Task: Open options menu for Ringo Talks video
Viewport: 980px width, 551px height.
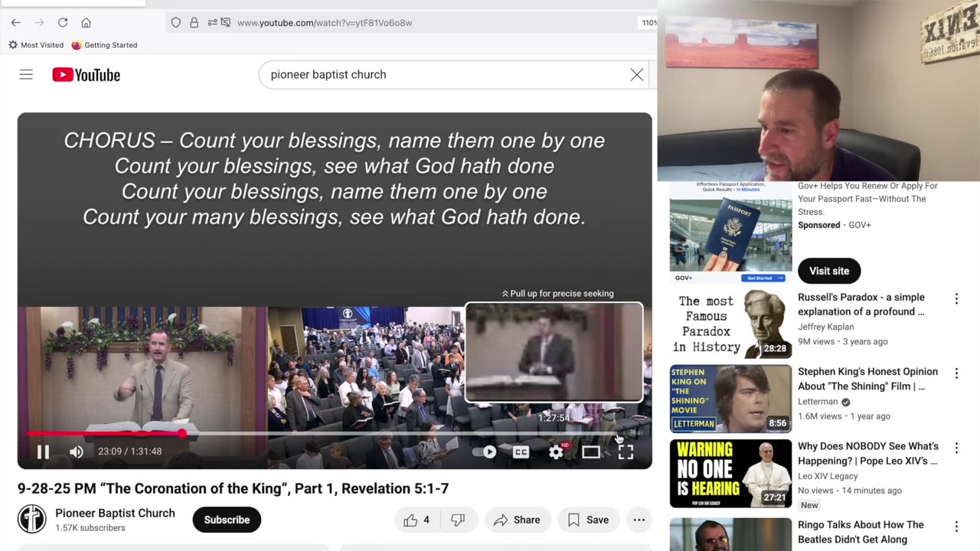Action: point(956,527)
